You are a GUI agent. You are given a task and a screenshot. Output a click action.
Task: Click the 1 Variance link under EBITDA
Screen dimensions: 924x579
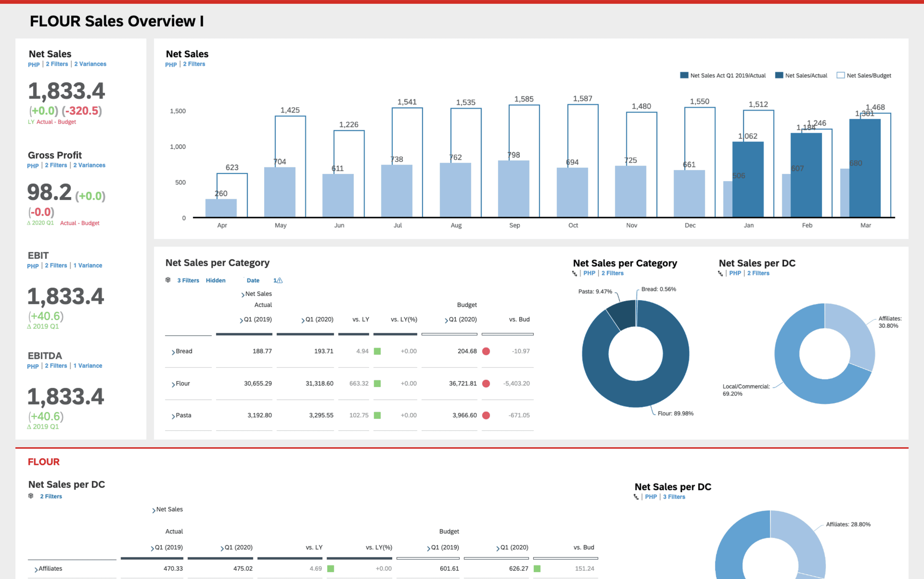tap(88, 366)
